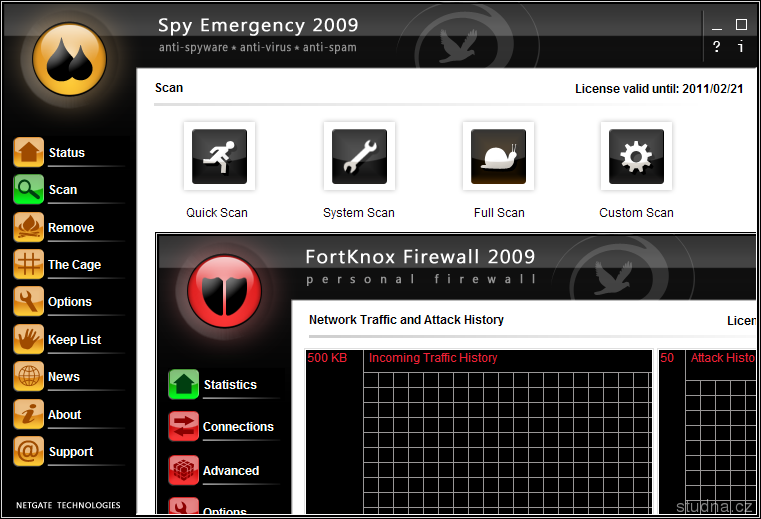Click the Custom Scan text label
The width and height of the screenshot is (761, 519).
(636, 213)
